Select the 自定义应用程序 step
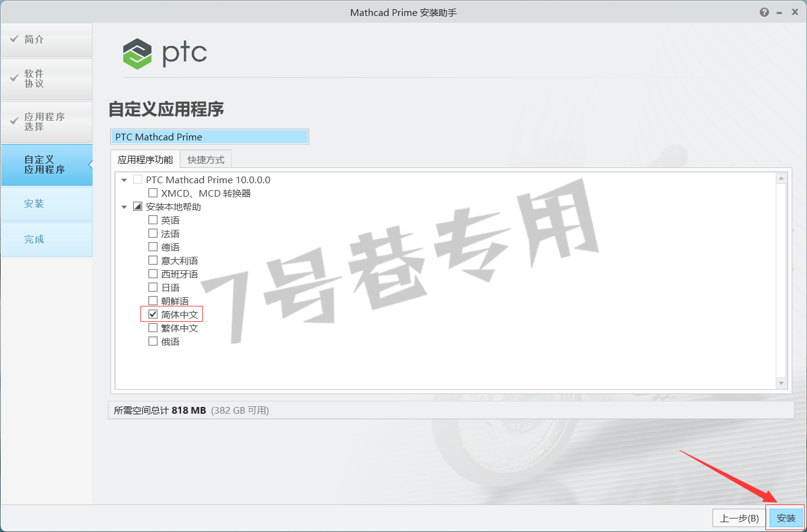The image size is (807, 532). point(47,165)
